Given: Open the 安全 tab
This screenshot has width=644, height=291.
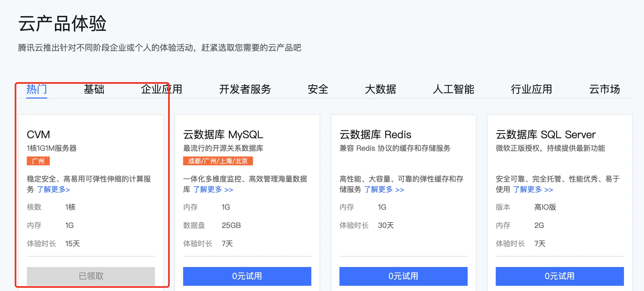Looking at the screenshot, I should (318, 89).
